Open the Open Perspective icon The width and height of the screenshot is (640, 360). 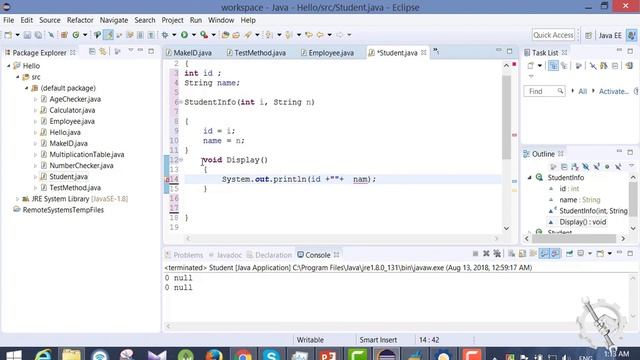tap(588, 36)
